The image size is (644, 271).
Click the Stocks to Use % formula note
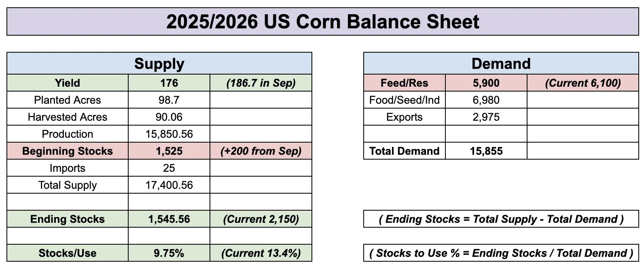coord(501,253)
